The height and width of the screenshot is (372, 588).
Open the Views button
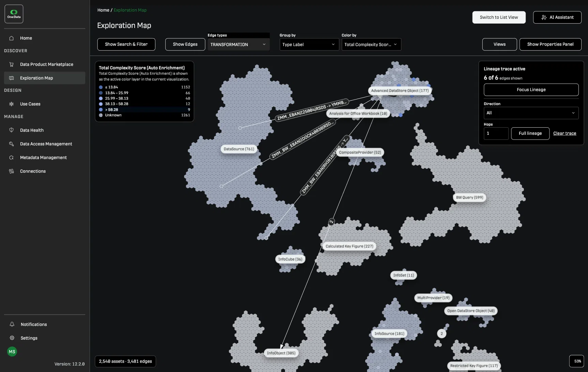click(x=499, y=44)
